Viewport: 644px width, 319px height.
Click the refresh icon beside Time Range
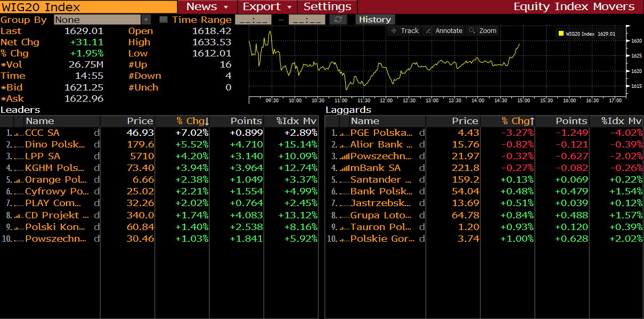(338, 20)
